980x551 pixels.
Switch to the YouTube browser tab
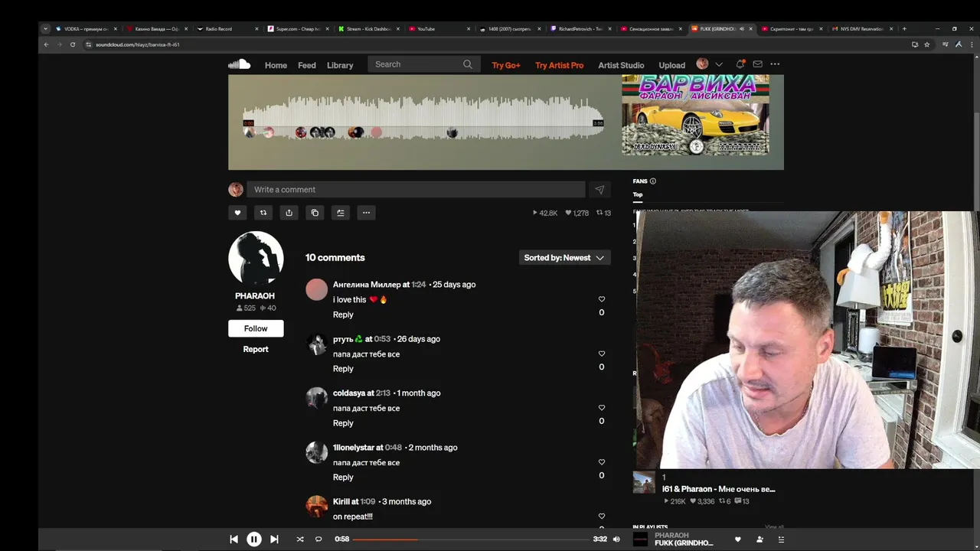(440, 28)
